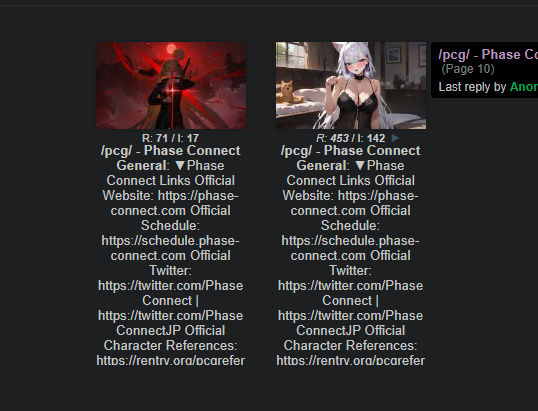Click the (Page 10) label in the tooltip
This screenshot has height=411, width=538.
pos(468,69)
